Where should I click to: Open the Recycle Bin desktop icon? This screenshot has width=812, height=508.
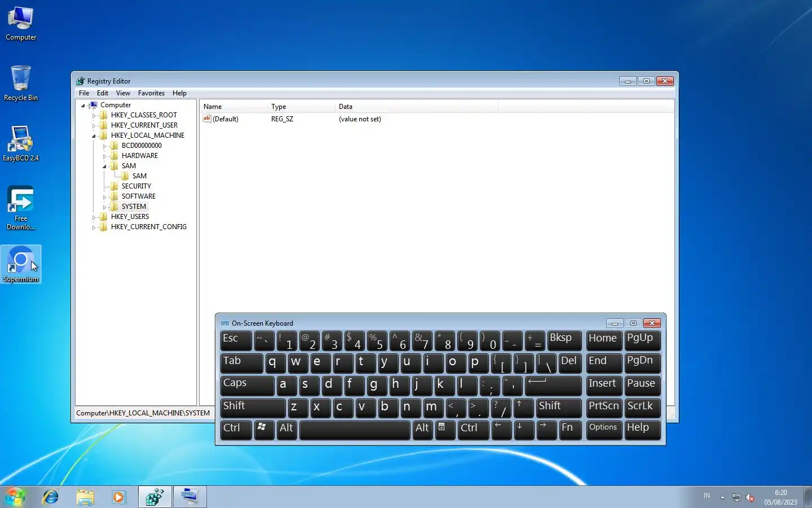pos(21,84)
